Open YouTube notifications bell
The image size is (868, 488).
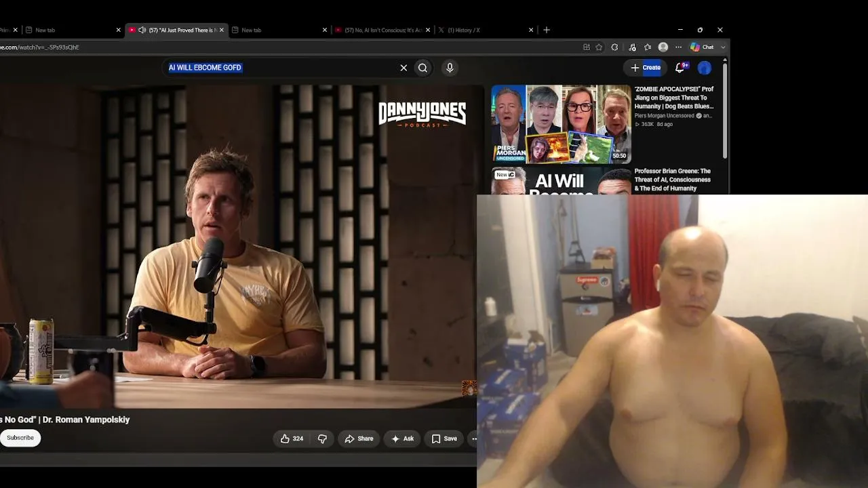tap(681, 67)
